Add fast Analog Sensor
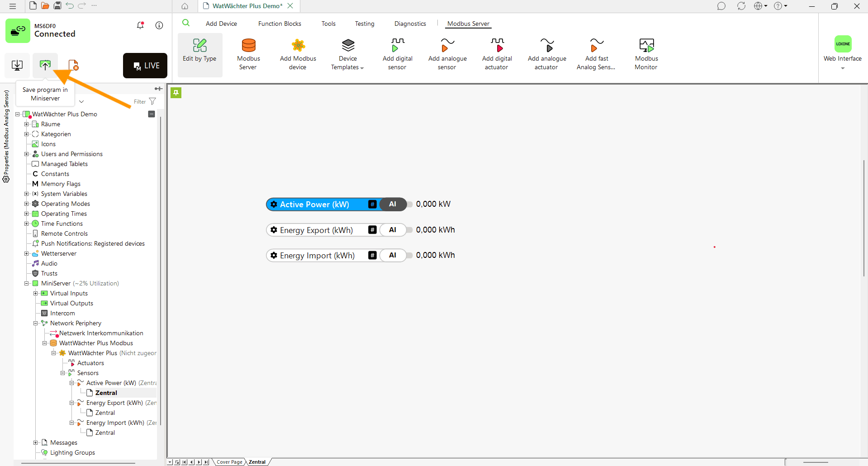Screen dimensions: 868x466 pyautogui.click(x=597, y=54)
